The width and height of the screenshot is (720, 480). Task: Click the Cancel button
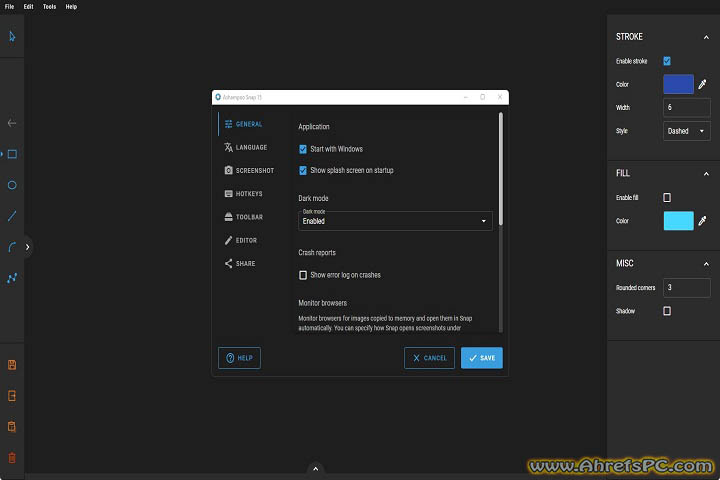429,358
